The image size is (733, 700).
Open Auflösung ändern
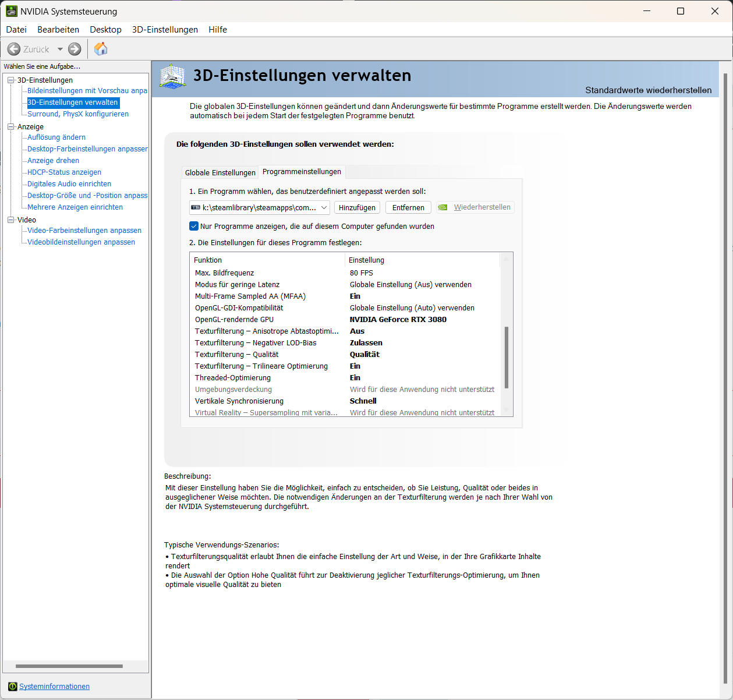coord(56,137)
